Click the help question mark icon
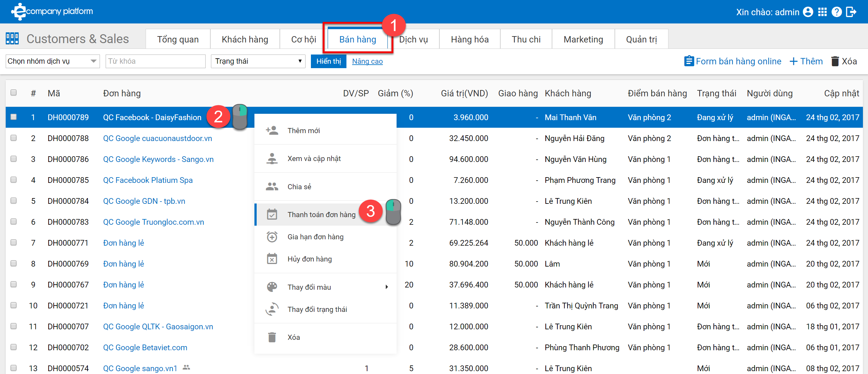This screenshot has width=868, height=374. click(837, 12)
